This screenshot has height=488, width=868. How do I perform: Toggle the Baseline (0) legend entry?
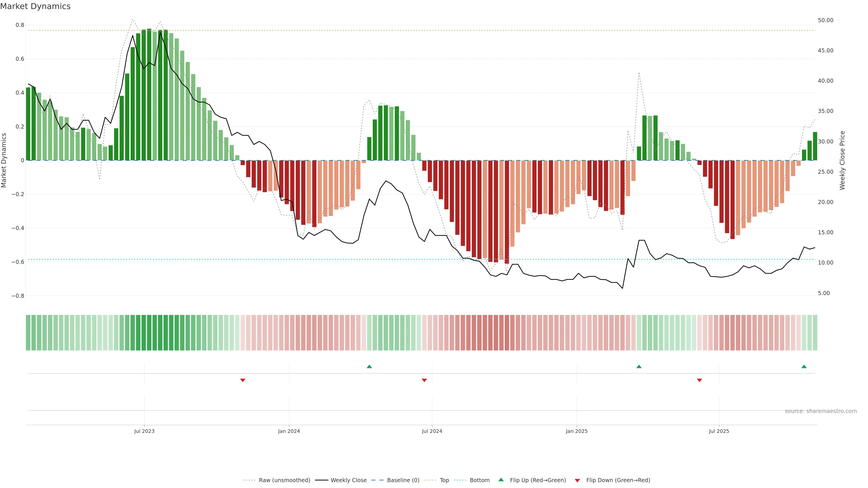[403, 480]
